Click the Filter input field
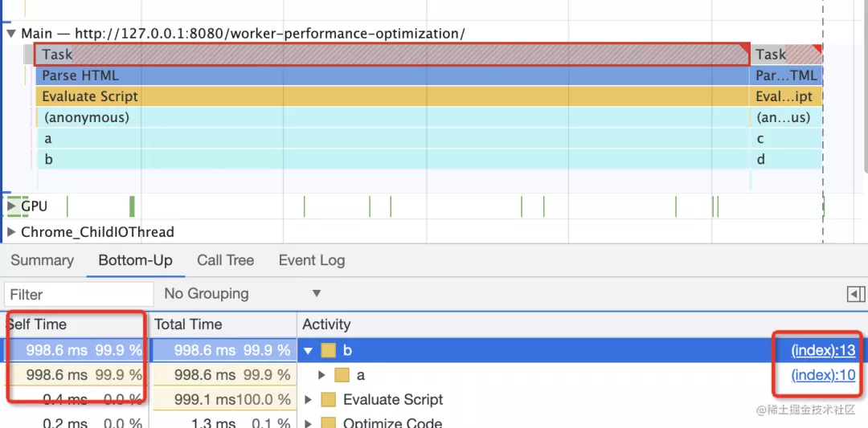This screenshot has height=428, width=868. pos(78,295)
